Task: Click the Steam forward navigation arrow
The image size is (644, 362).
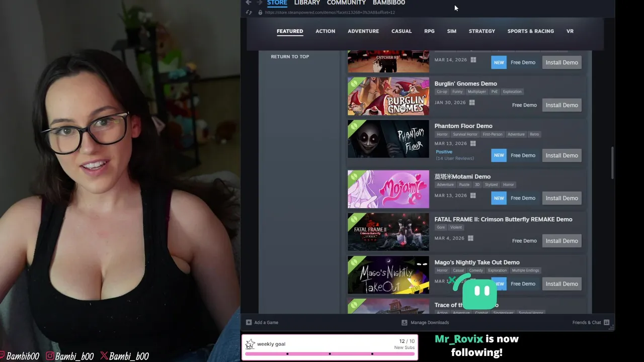Action: [260, 3]
